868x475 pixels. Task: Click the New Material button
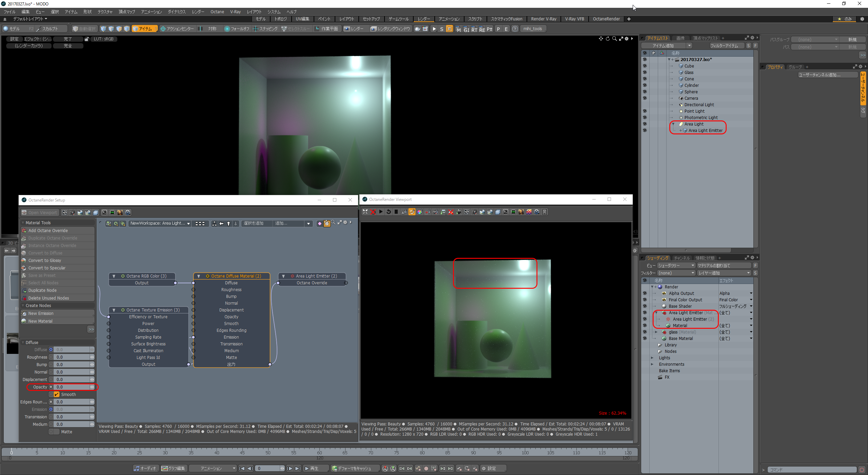click(x=40, y=321)
